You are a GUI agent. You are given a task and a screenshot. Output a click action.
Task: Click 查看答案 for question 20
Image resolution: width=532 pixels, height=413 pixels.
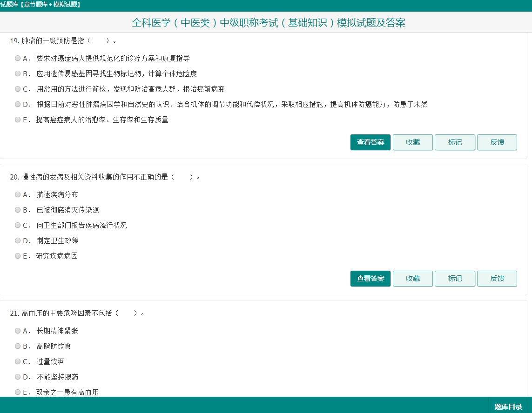tap(370, 279)
